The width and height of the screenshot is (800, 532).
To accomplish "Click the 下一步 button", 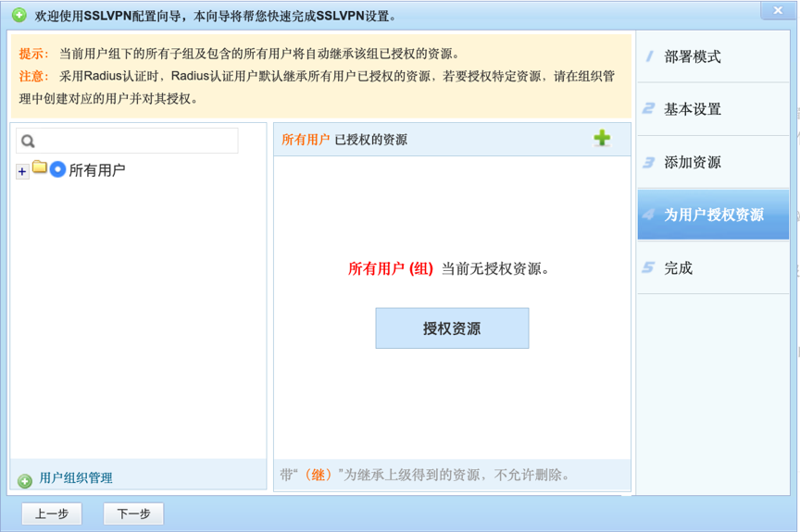I will [x=133, y=513].
